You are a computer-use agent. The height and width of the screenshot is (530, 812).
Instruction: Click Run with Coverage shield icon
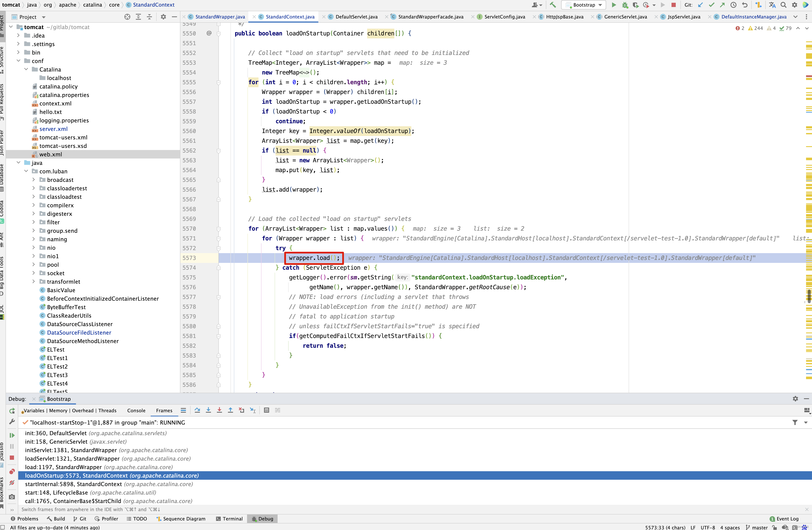[x=635, y=5]
